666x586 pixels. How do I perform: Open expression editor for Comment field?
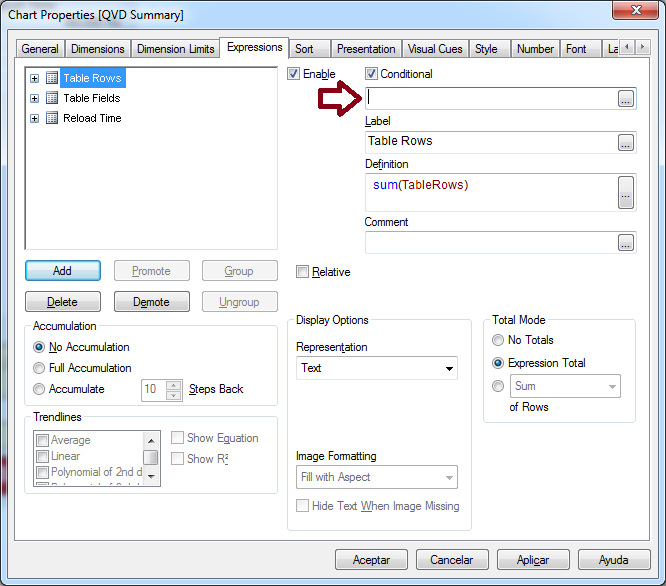tap(626, 243)
